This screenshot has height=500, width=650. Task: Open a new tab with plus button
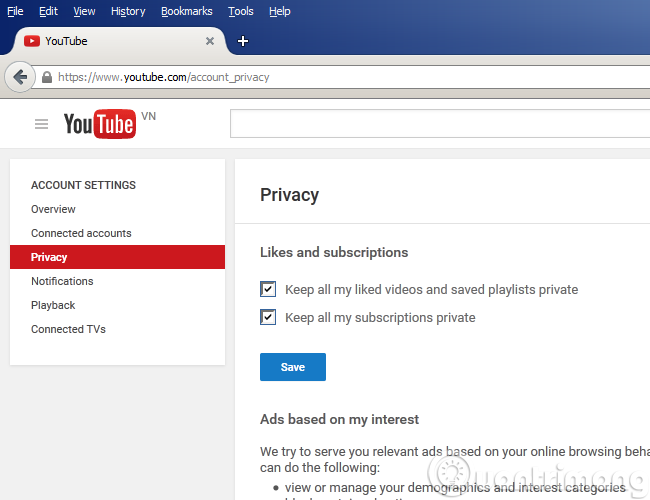point(243,41)
